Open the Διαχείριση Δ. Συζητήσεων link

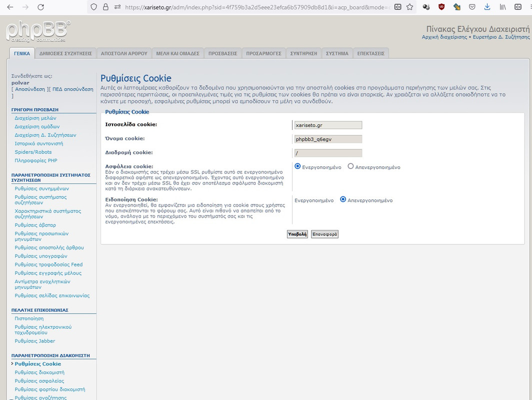click(x=45, y=135)
